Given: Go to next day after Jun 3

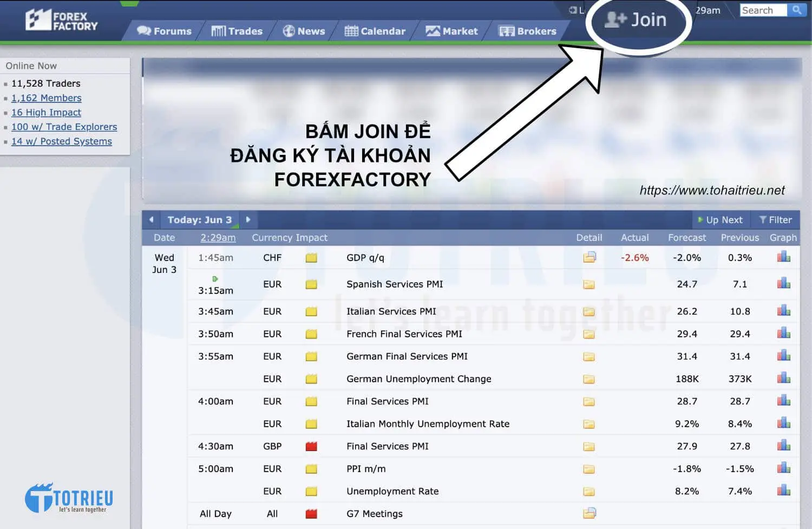Looking at the screenshot, I should pos(248,220).
